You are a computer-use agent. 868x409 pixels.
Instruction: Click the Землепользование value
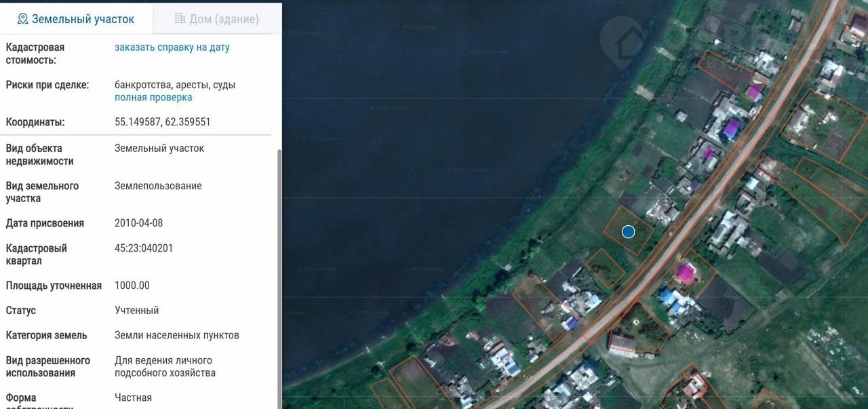click(x=158, y=186)
